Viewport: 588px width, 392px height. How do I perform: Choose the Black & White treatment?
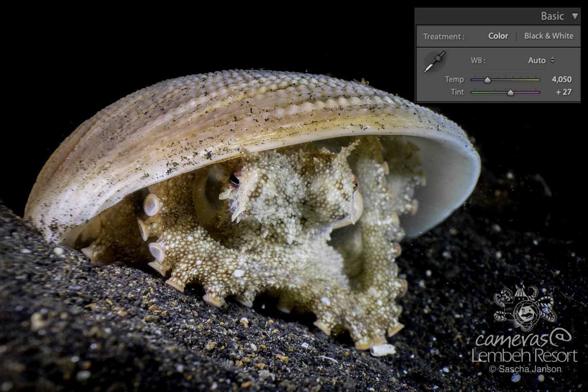(x=549, y=36)
